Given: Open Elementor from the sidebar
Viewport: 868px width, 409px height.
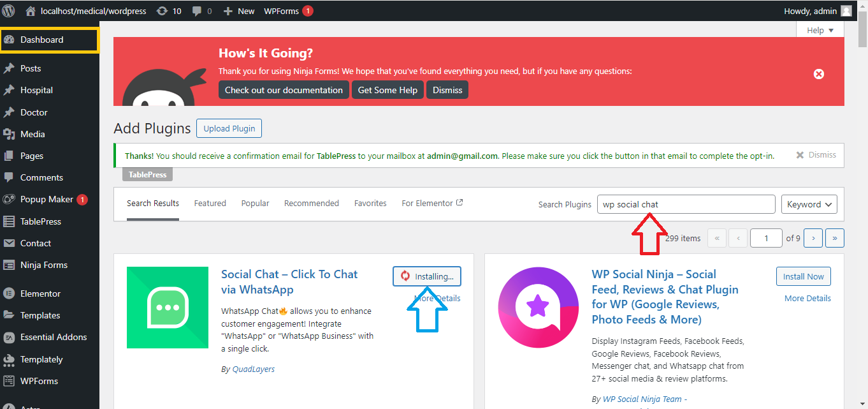Looking at the screenshot, I should [40, 294].
